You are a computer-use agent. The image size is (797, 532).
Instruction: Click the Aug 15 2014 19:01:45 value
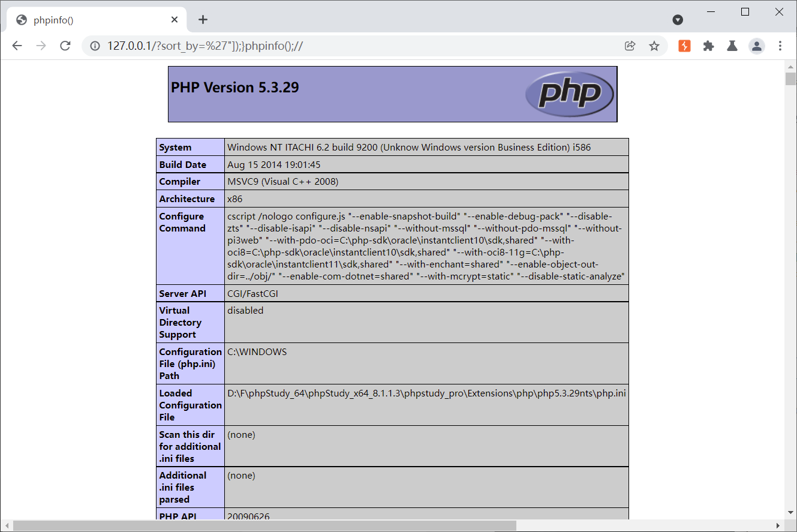[273, 164]
